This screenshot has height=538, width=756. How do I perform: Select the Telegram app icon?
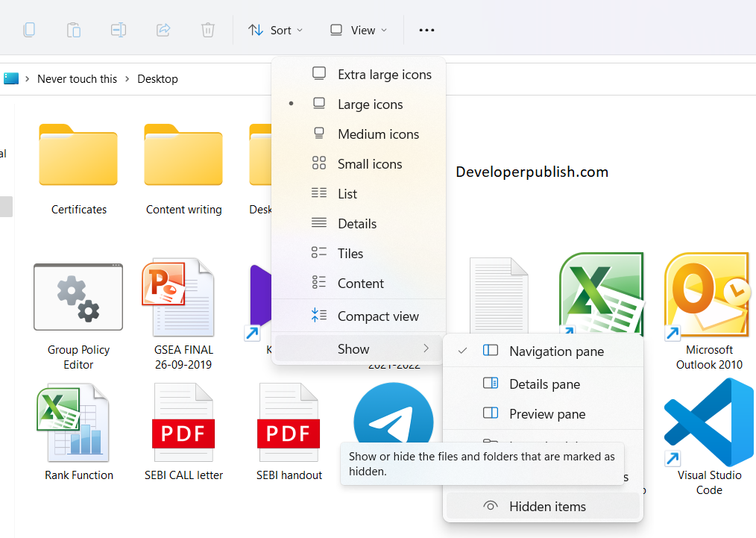pos(394,414)
